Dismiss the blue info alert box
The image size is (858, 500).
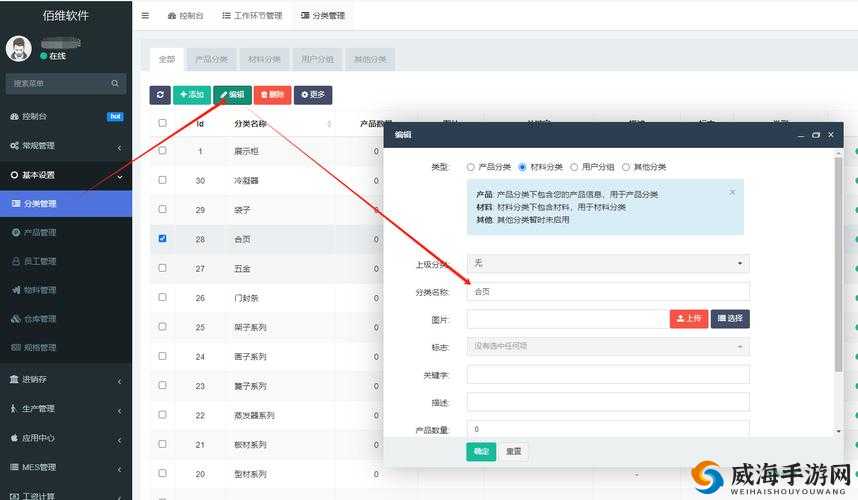tap(732, 193)
